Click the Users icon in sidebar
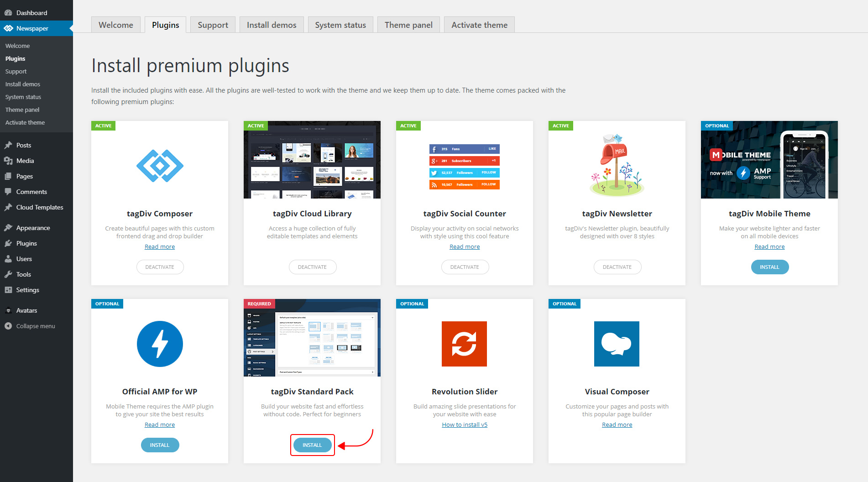This screenshot has width=868, height=482. [x=8, y=259]
